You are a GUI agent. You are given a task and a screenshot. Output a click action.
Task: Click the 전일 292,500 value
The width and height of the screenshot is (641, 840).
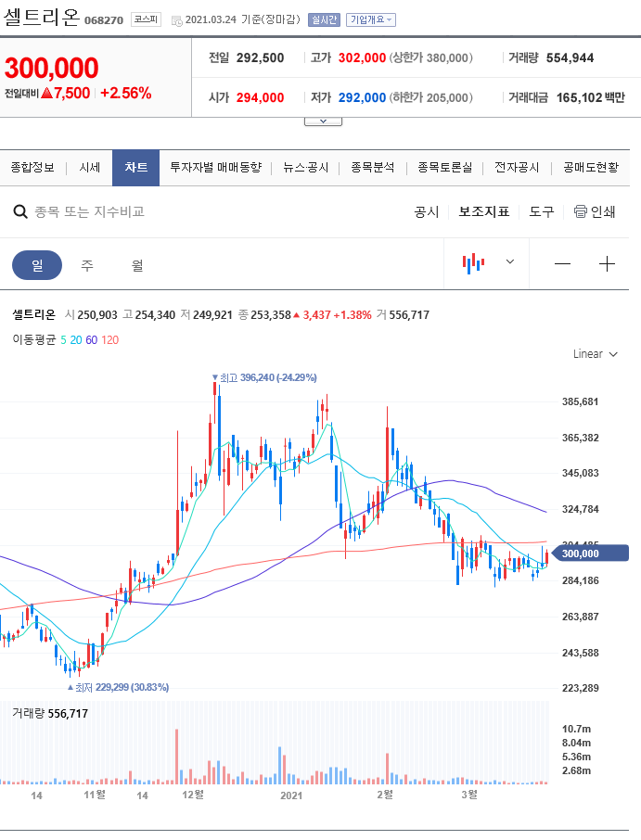click(x=260, y=57)
